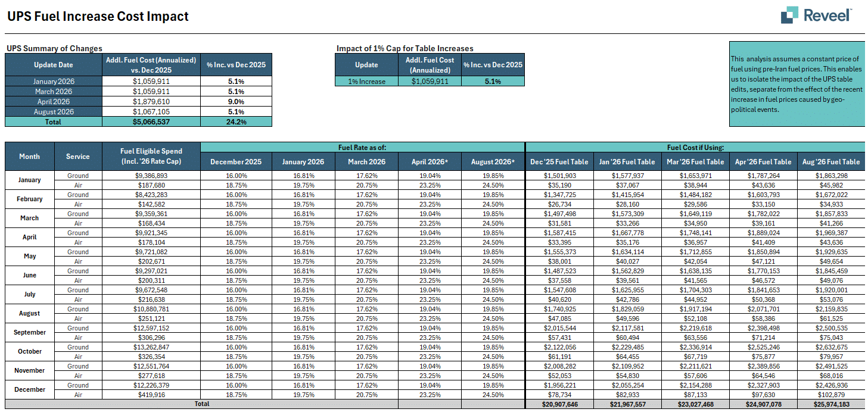The height and width of the screenshot is (412, 868).
Task: Click the "Aug '26 Fuel Table" header
Action: (x=831, y=162)
